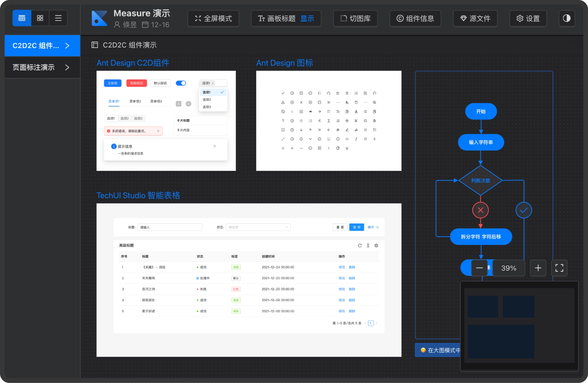Select the 选项2 segmented option
This screenshot has width=588, height=383.
pyautogui.click(x=124, y=119)
